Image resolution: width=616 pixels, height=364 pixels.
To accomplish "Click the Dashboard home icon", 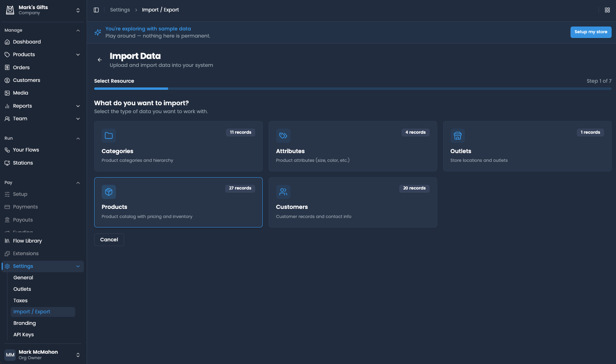I will (x=7, y=42).
